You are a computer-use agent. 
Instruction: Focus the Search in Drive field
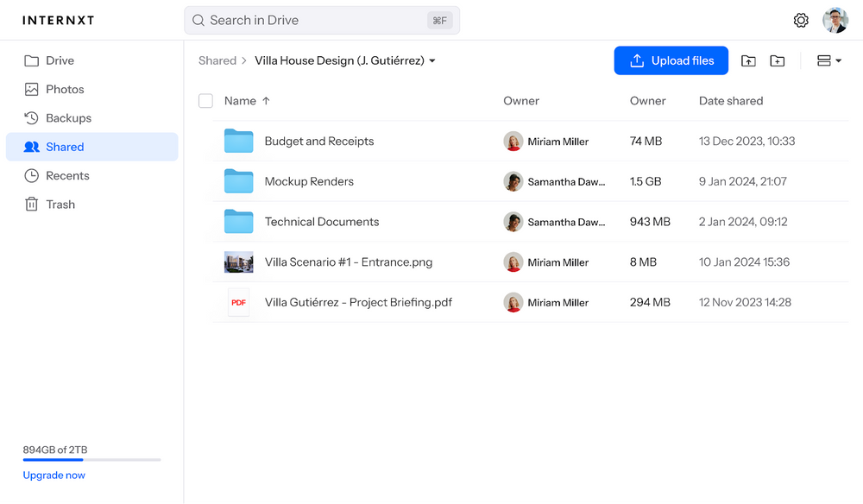click(322, 21)
